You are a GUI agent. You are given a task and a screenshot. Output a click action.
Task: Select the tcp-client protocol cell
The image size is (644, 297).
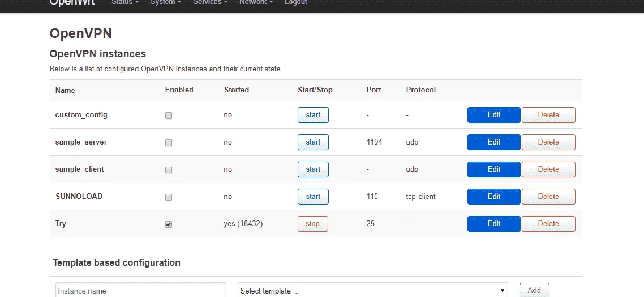click(x=420, y=197)
